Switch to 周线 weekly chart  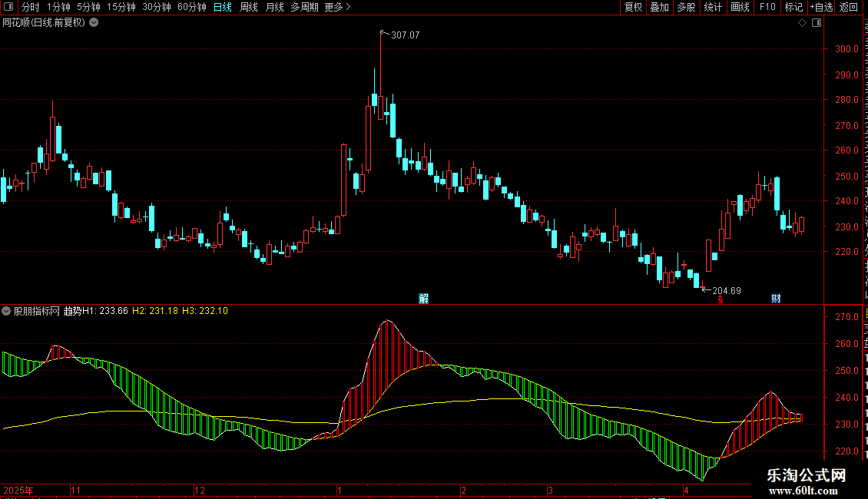click(249, 7)
